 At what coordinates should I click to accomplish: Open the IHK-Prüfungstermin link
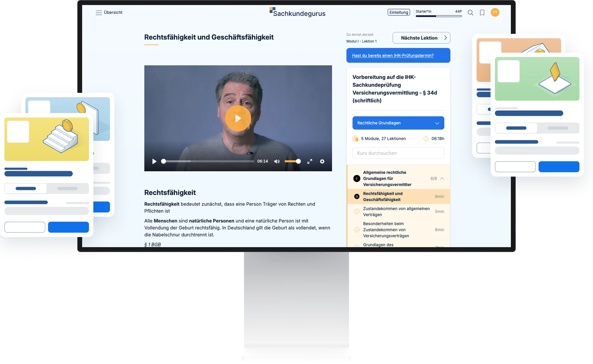pos(393,55)
